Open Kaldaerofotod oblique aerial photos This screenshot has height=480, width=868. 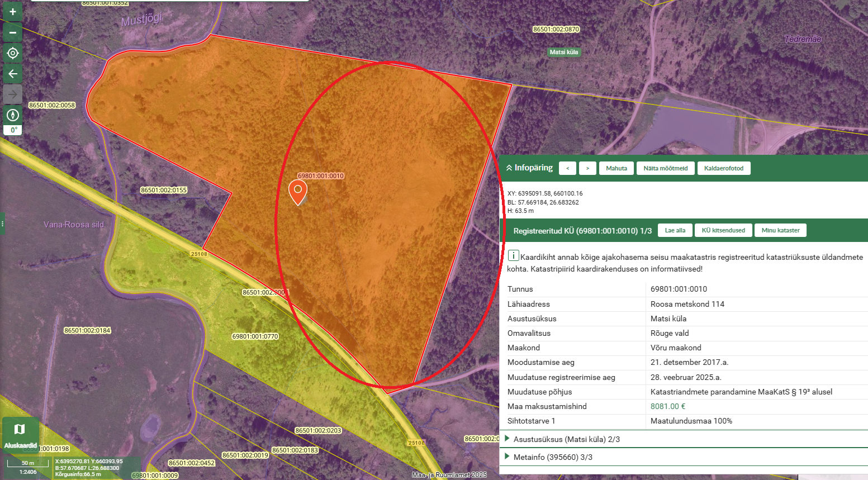[724, 168]
